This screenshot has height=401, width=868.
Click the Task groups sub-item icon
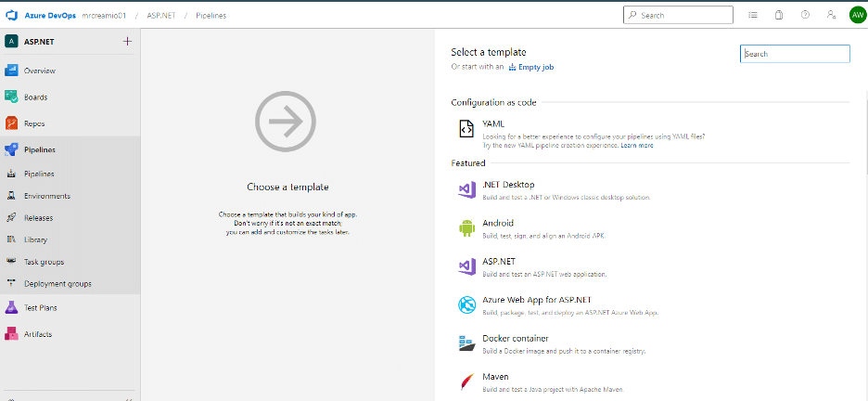coord(11,262)
